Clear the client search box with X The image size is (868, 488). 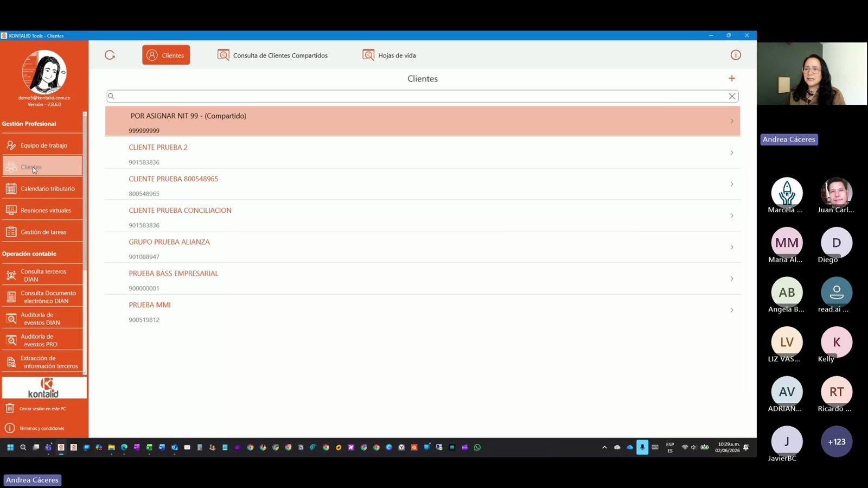coord(732,96)
